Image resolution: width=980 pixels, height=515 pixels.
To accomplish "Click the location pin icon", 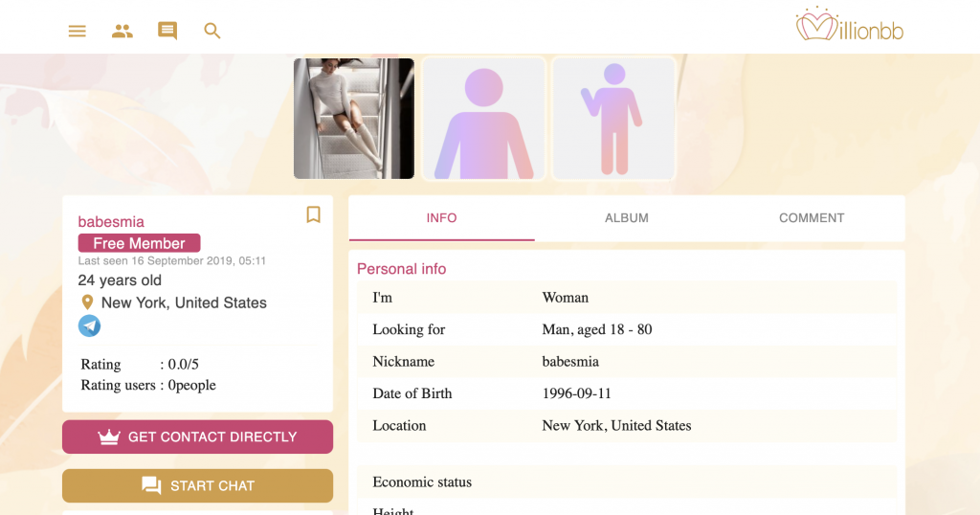I will [87, 302].
